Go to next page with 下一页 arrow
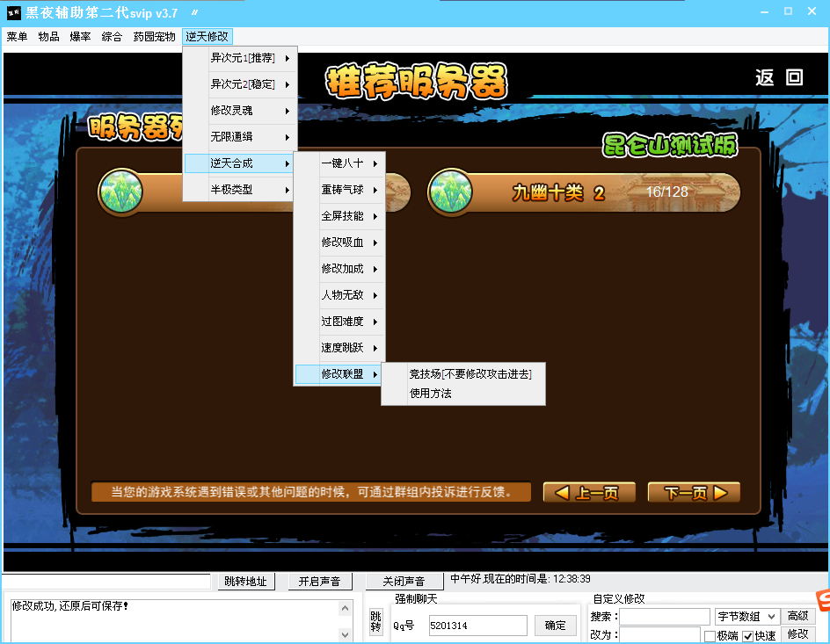The image size is (830, 644). (x=694, y=492)
